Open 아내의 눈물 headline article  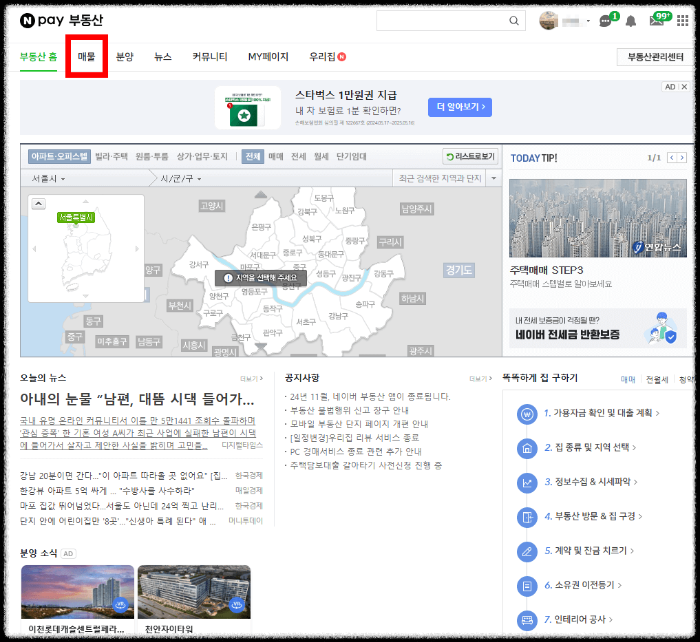point(137,399)
